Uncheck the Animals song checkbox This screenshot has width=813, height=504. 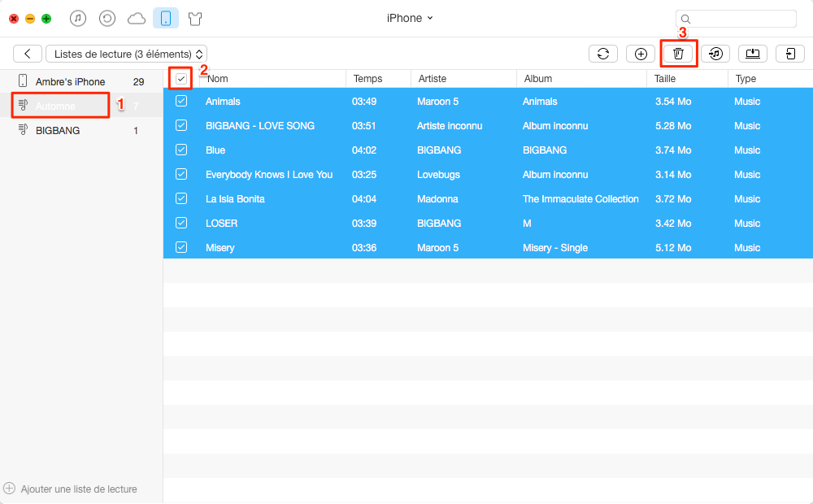[181, 101]
